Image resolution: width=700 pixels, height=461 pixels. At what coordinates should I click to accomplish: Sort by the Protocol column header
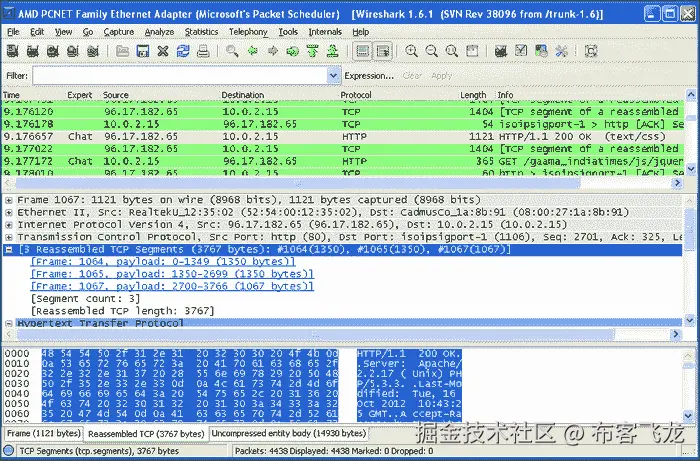(356, 95)
